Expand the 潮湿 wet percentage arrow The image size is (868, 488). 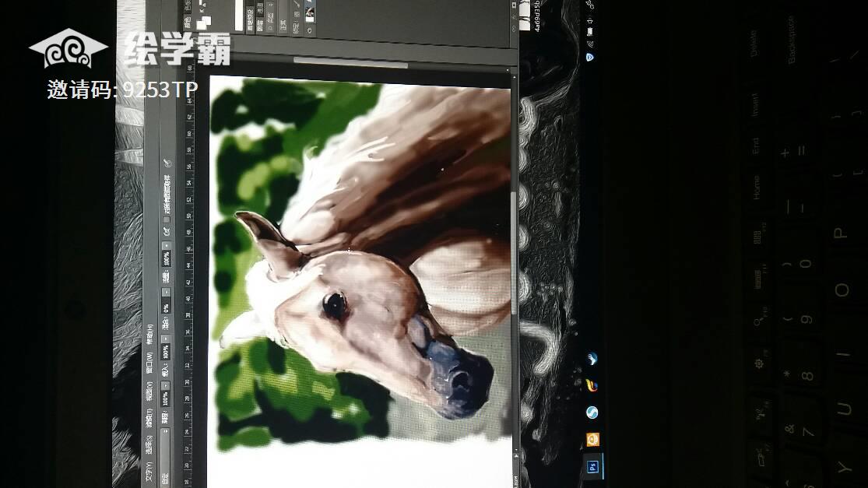click(x=166, y=385)
